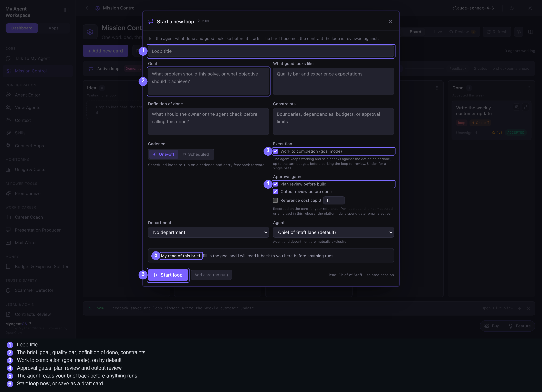This screenshot has height=392, width=542.
Task: Open Usage & Costs in sidebar
Action: 38,169
